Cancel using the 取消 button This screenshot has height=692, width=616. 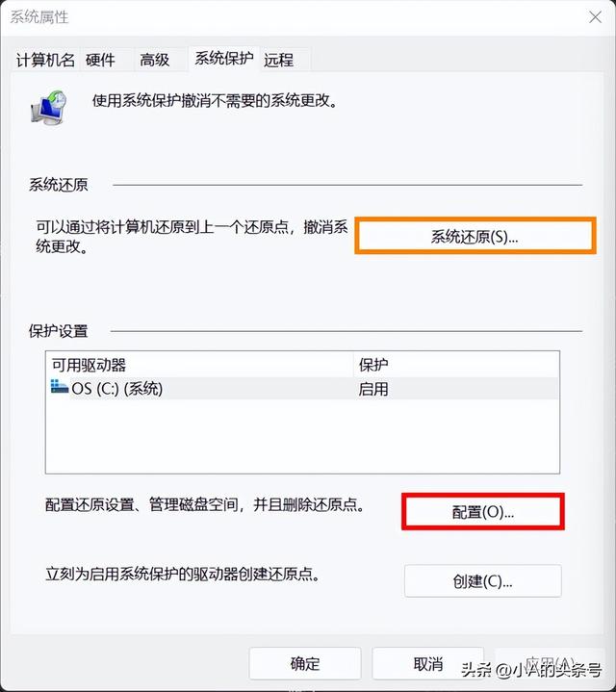[x=428, y=663]
